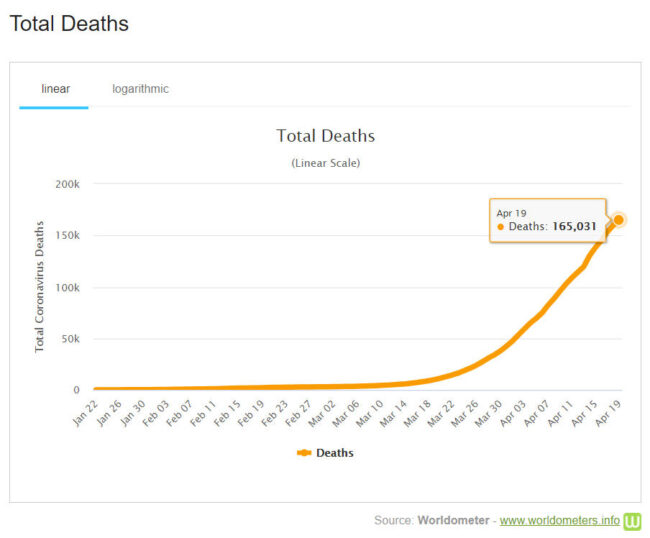Click the 'Total Coronavirus Deaths' axis title
The height and width of the screenshot is (538, 650).
coord(41,286)
